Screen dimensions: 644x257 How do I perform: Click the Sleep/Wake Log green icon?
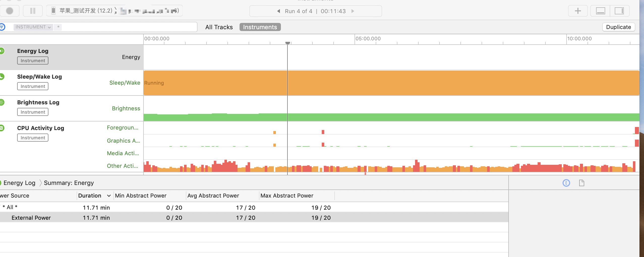pos(2,77)
